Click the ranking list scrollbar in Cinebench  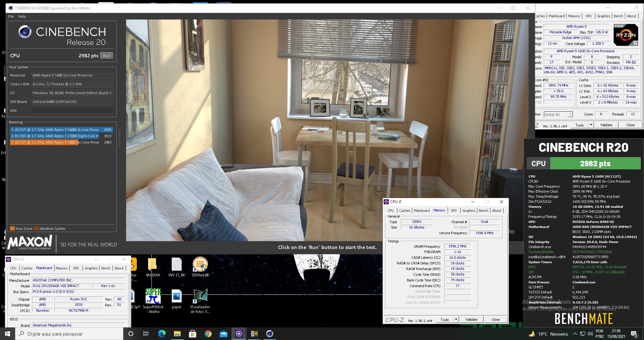[x=119, y=137]
